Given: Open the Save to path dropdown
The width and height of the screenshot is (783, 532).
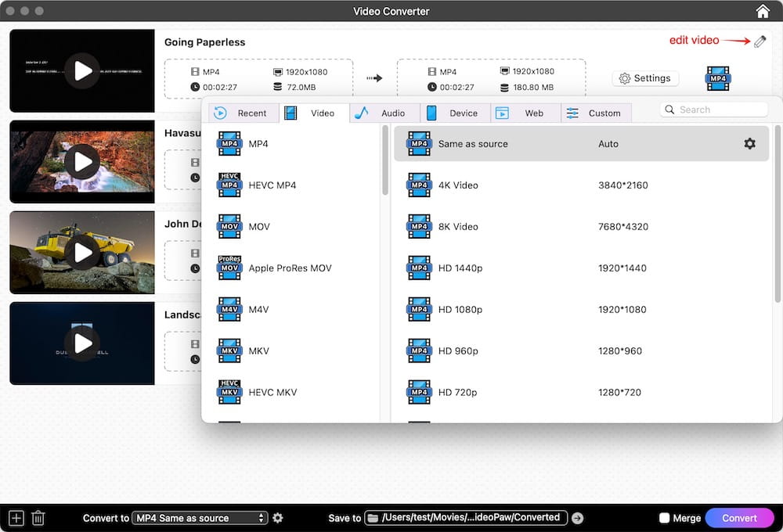Looking at the screenshot, I should [466, 518].
